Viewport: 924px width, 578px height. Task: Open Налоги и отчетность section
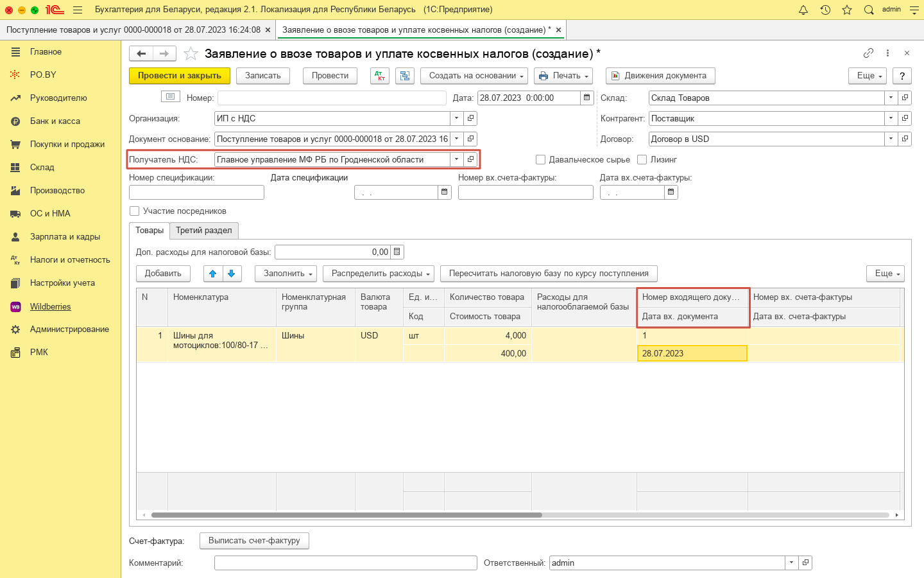pyautogui.click(x=70, y=259)
